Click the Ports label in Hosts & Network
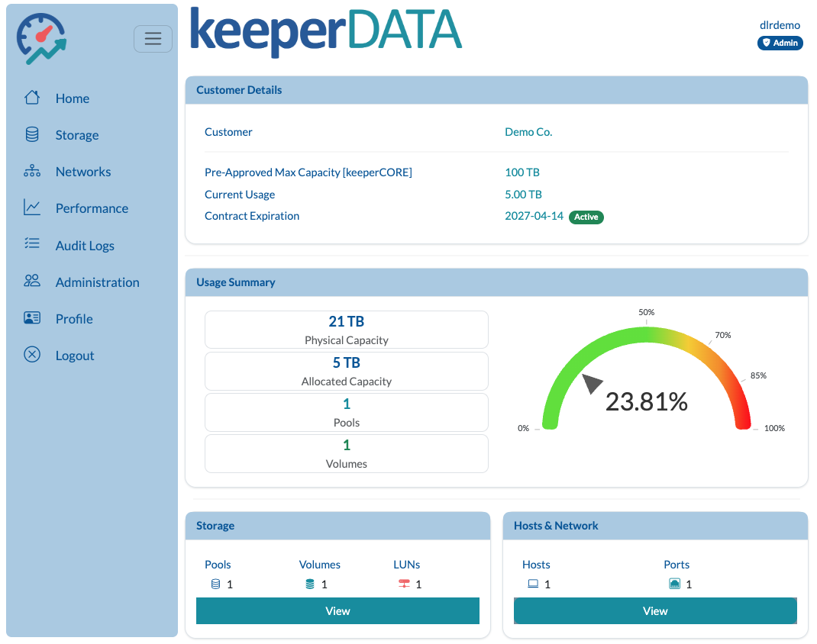Image resolution: width=817 pixels, height=644 pixels. [x=677, y=565]
